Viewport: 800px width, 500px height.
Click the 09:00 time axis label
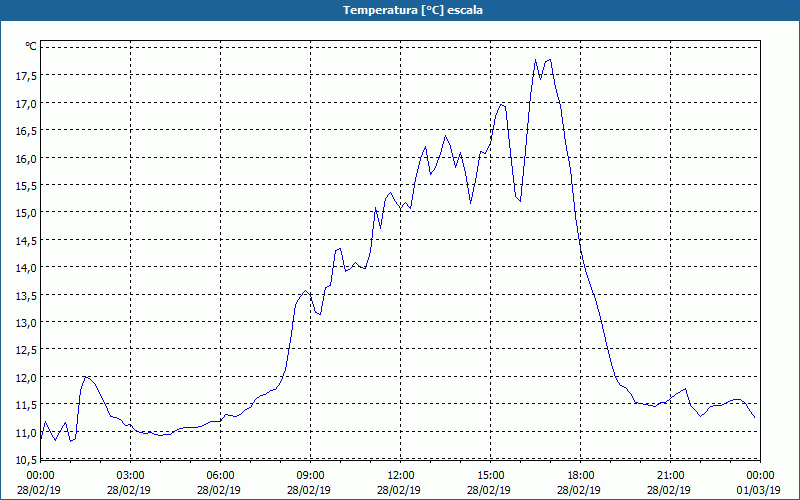point(310,476)
